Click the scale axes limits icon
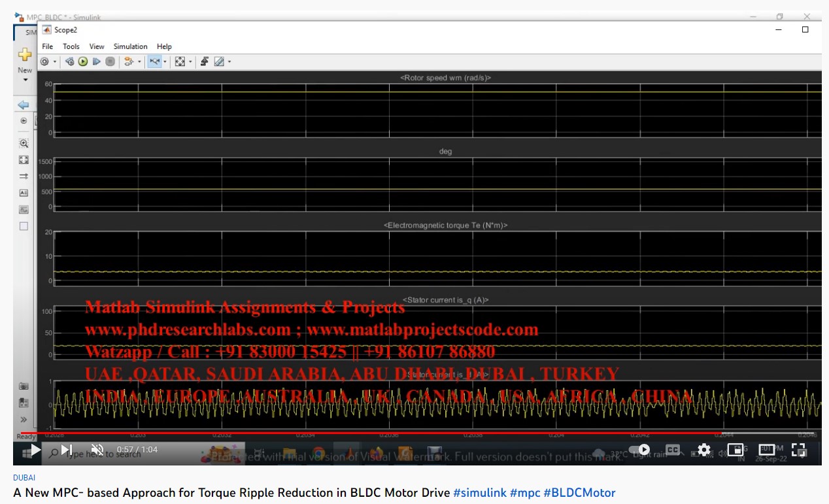 [x=180, y=61]
